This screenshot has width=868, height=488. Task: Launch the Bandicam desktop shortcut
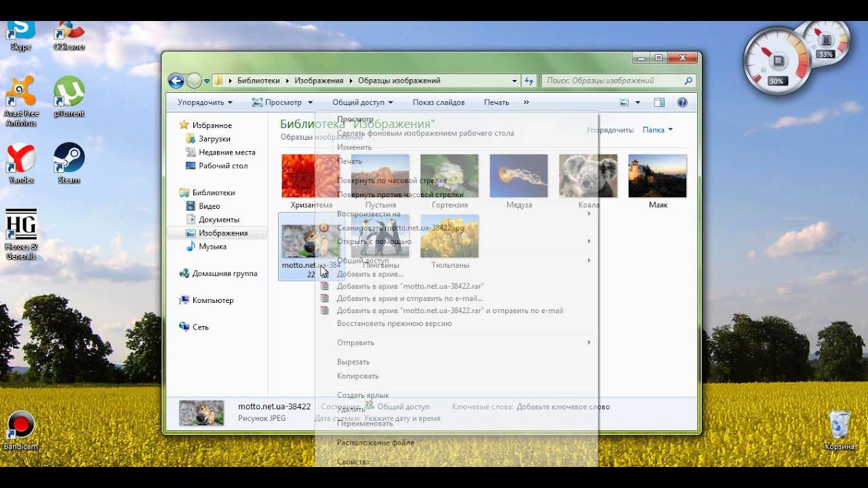click(x=20, y=431)
